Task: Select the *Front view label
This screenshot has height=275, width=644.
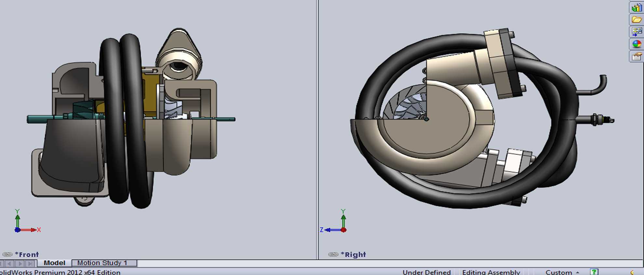Action: pos(27,254)
